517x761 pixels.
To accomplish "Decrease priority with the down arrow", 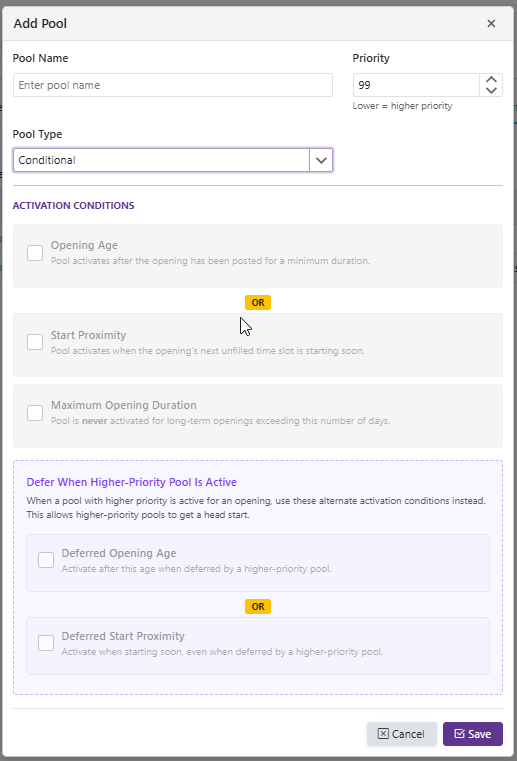I will tap(491, 90).
